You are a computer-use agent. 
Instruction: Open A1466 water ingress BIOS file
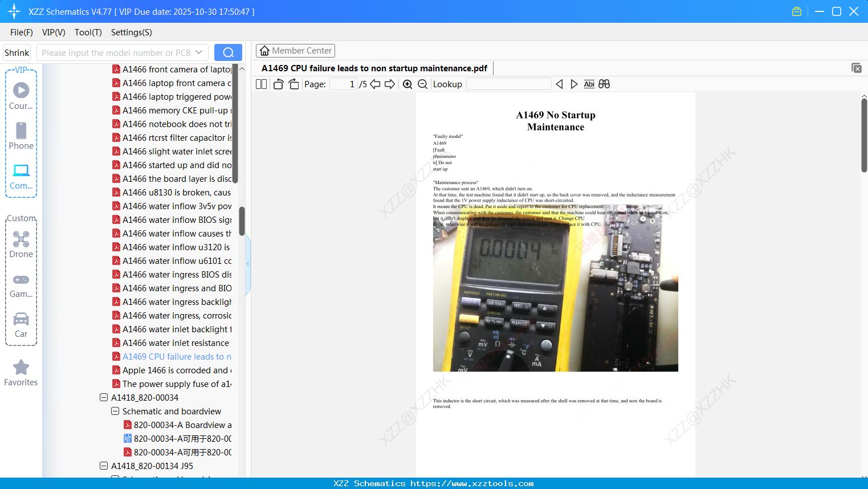[x=172, y=274]
